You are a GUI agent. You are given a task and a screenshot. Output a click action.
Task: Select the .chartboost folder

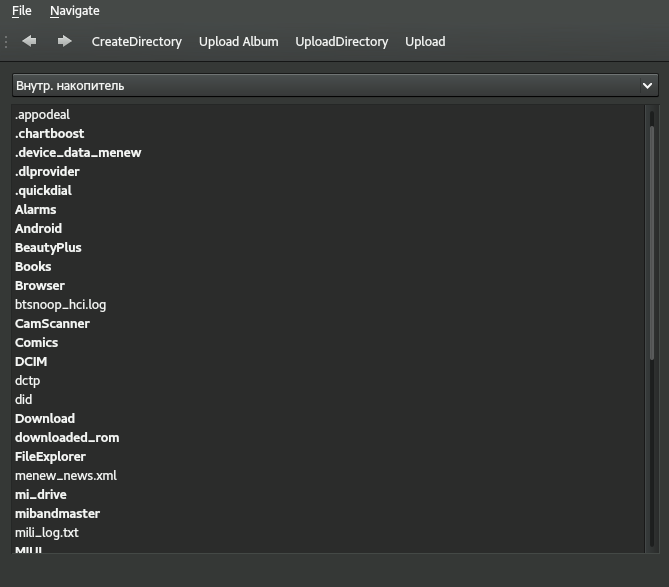click(x=49, y=134)
